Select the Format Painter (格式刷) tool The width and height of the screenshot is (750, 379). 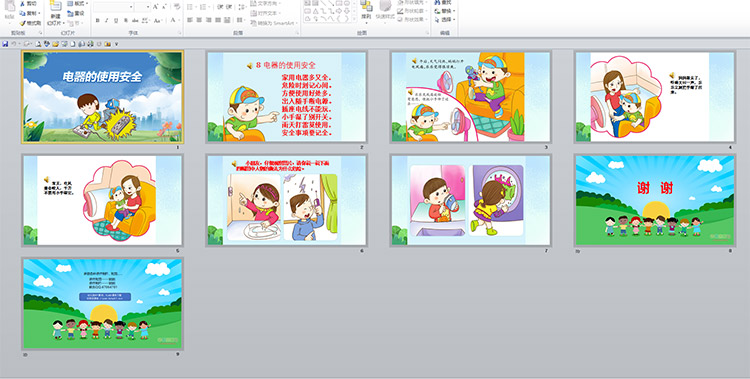pos(31,23)
